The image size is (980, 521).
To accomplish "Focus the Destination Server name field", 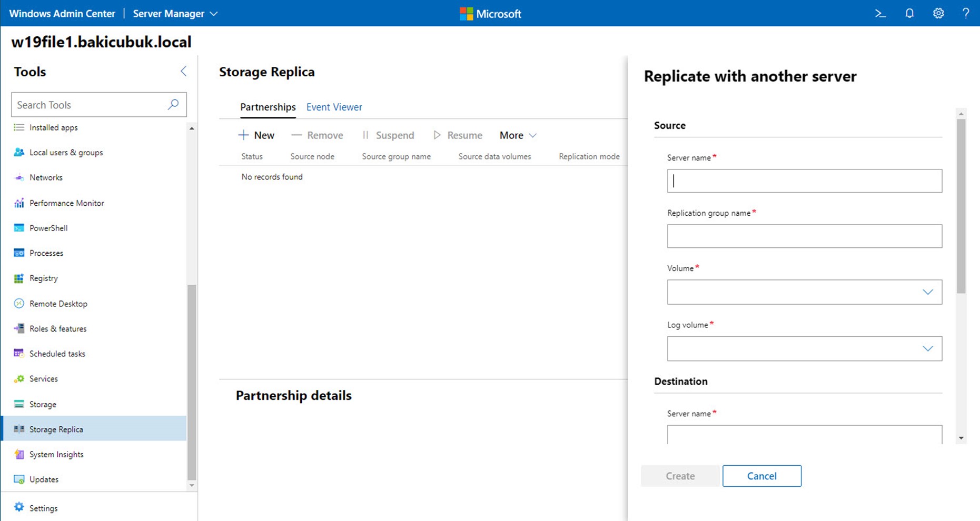I will point(804,434).
